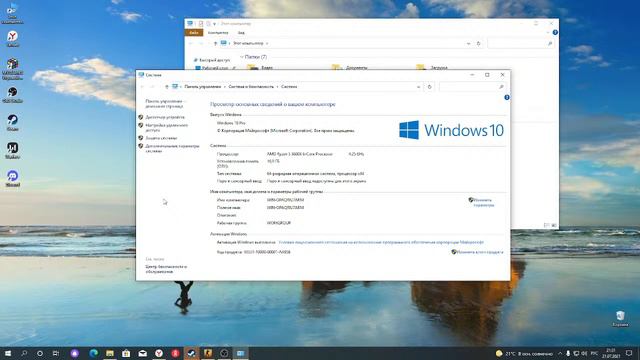Image resolution: width=640 pixels, height=360 pixels.
Task: Switch to Вид ribbon tab in Explorer
Action: 241,33
